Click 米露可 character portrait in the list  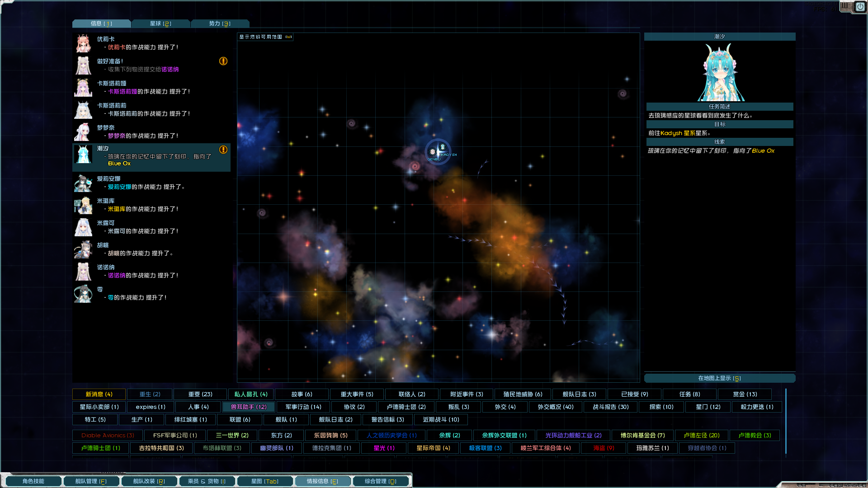tap(83, 227)
